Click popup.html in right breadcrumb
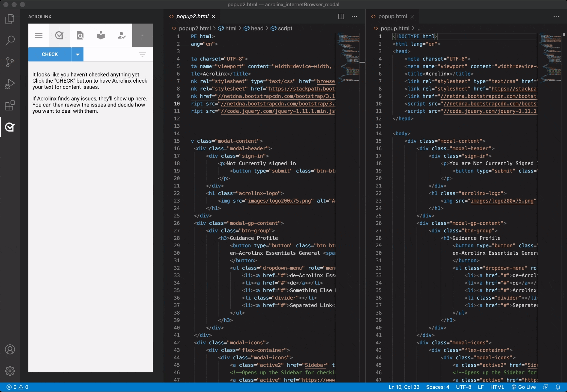The image size is (567, 392). [x=395, y=28]
